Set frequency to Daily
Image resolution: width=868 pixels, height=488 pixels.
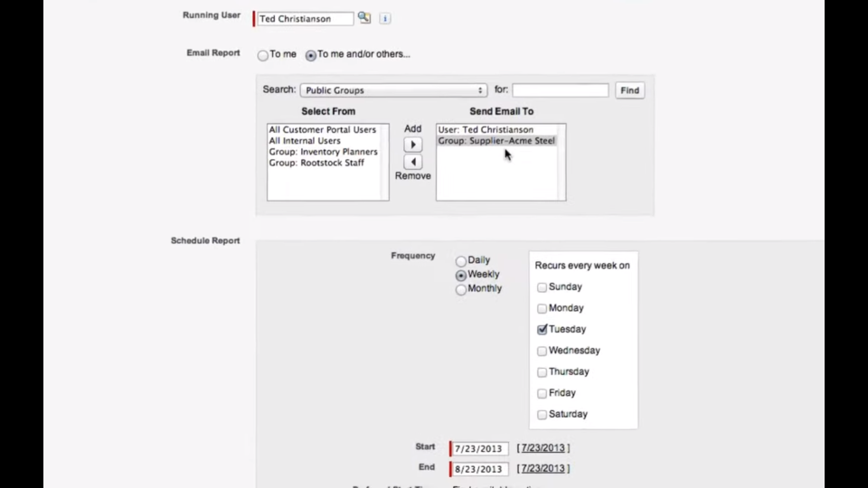point(460,260)
